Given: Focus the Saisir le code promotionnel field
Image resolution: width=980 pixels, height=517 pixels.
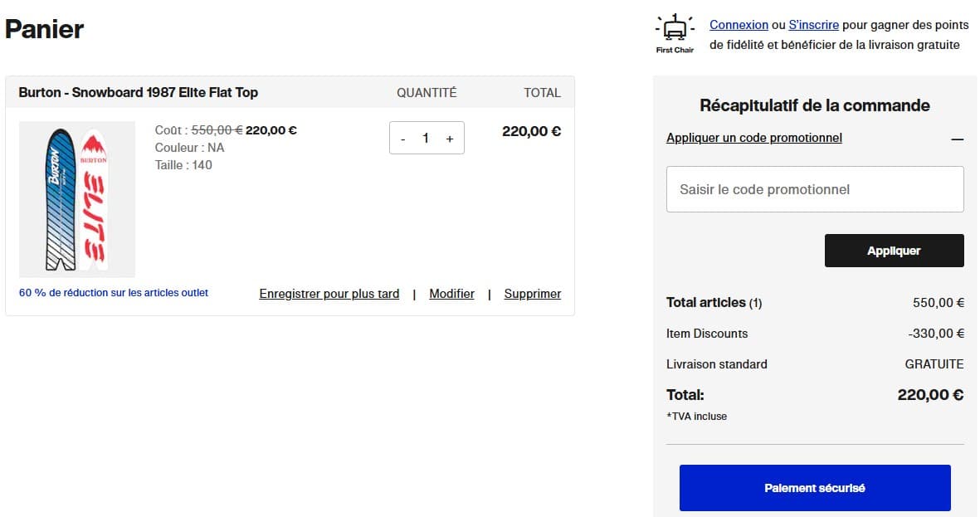Looking at the screenshot, I should point(815,189).
